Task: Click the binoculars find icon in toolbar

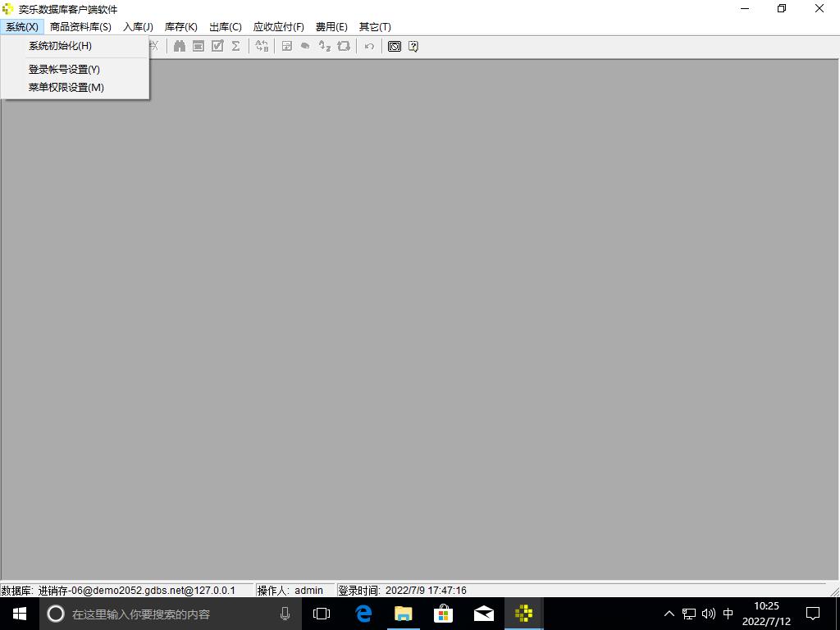Action: [x=179, y=47]
